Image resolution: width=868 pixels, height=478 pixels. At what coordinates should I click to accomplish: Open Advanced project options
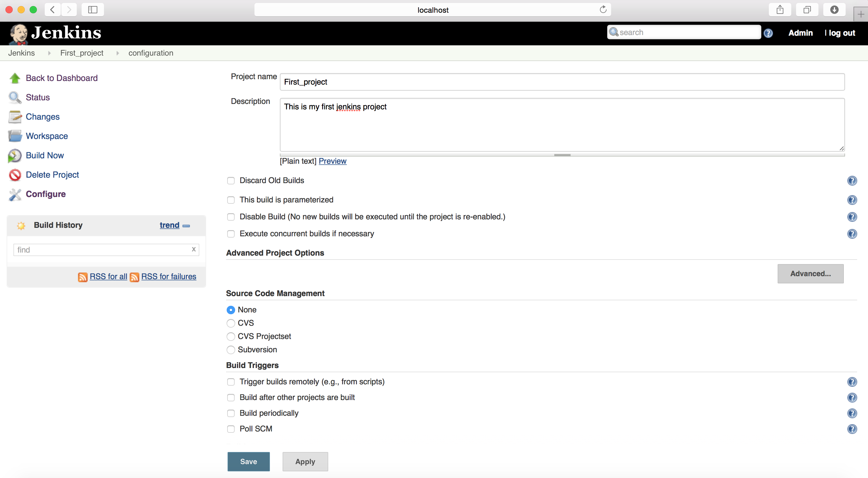tap(810, 274)
